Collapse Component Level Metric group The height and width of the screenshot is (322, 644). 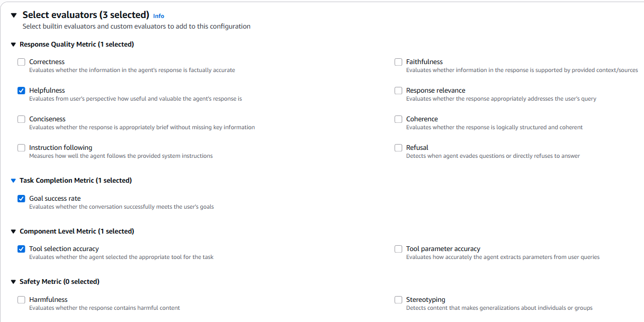pyautogui.click(x=13, y=231)
